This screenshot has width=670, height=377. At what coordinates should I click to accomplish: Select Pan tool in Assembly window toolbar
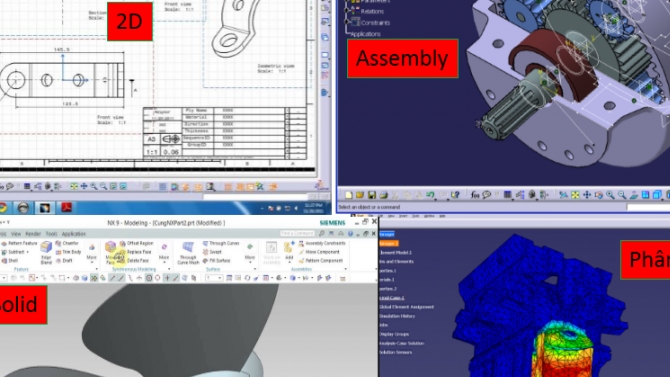point(587,195)
